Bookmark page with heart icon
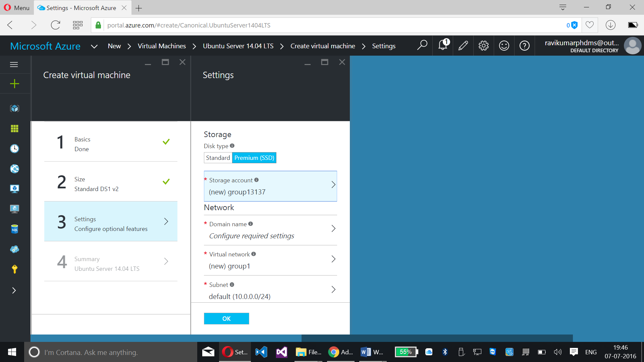644x362 pixels. point(590,25)
